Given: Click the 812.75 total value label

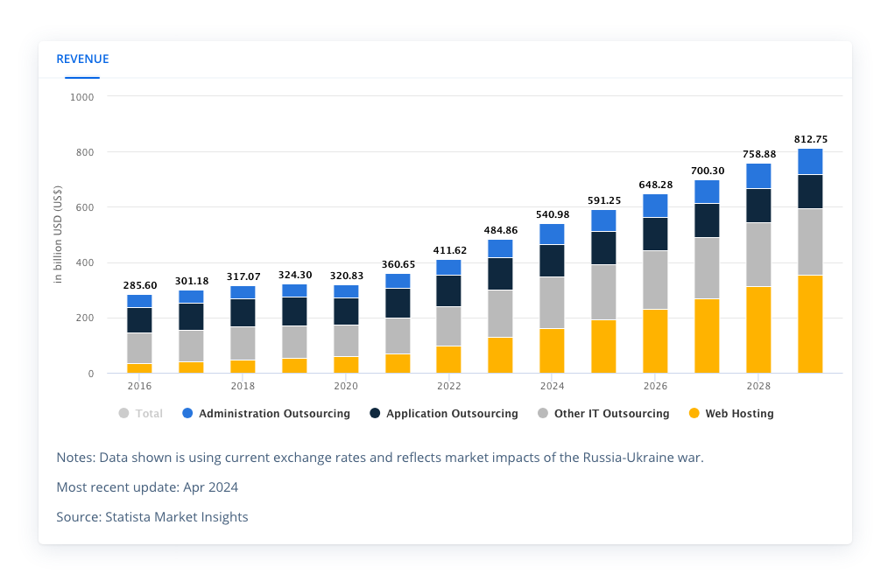Looking at the screenshot, I should (810, 139).
